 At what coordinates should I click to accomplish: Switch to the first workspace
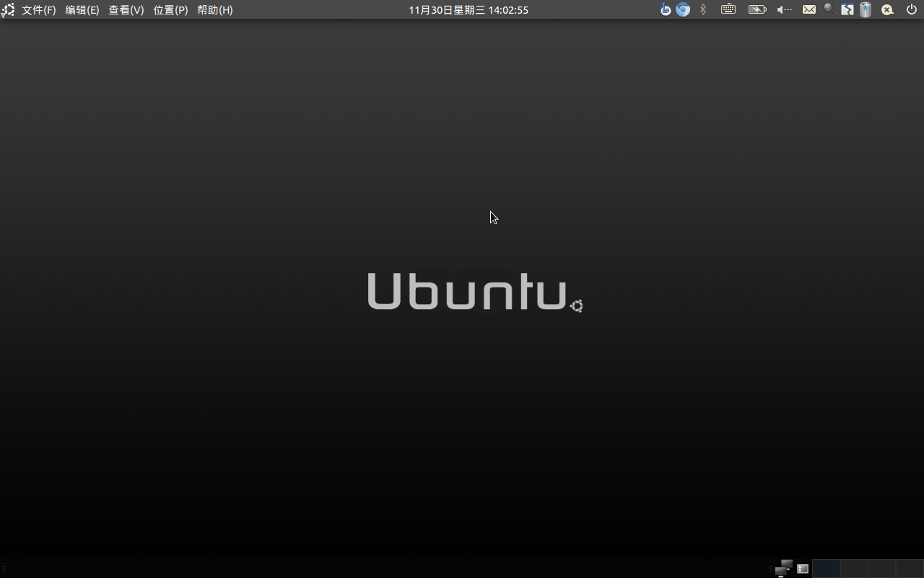[826, 569]
